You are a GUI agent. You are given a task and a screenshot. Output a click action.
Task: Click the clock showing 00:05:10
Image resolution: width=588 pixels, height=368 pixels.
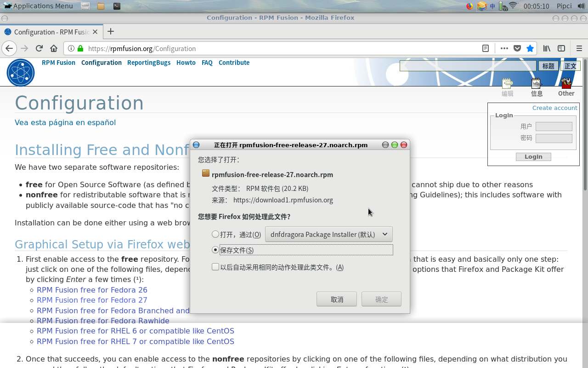[x=536, y=6]
